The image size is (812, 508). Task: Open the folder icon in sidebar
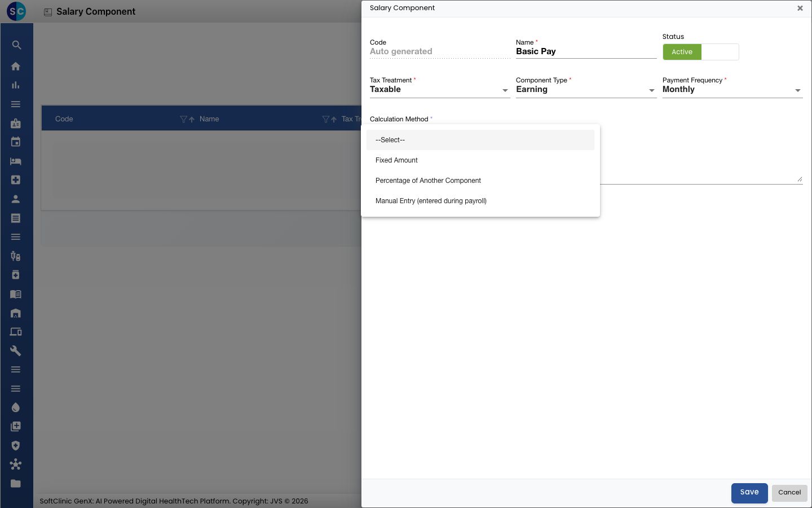pyautogui.click(x=16, y=483)
